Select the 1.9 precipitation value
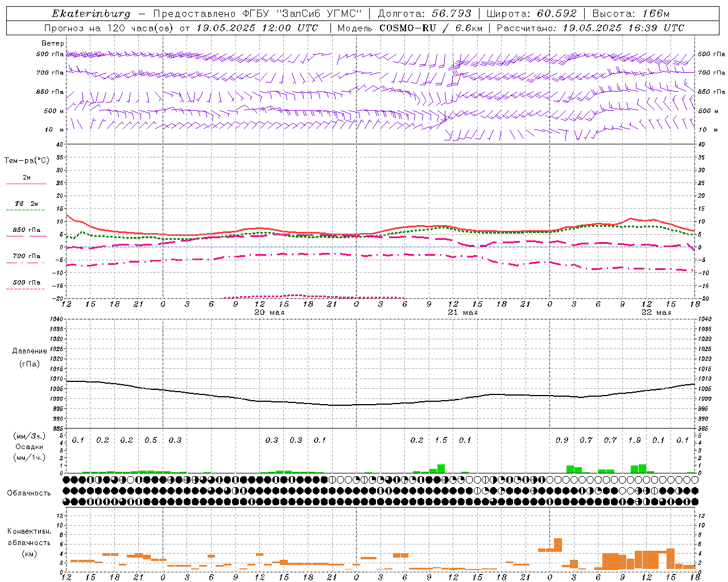Screen dimensions: 728x582 tap(634, 440)
